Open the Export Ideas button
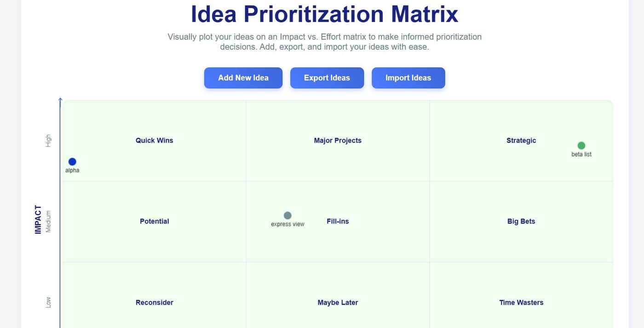 point(327,78)
